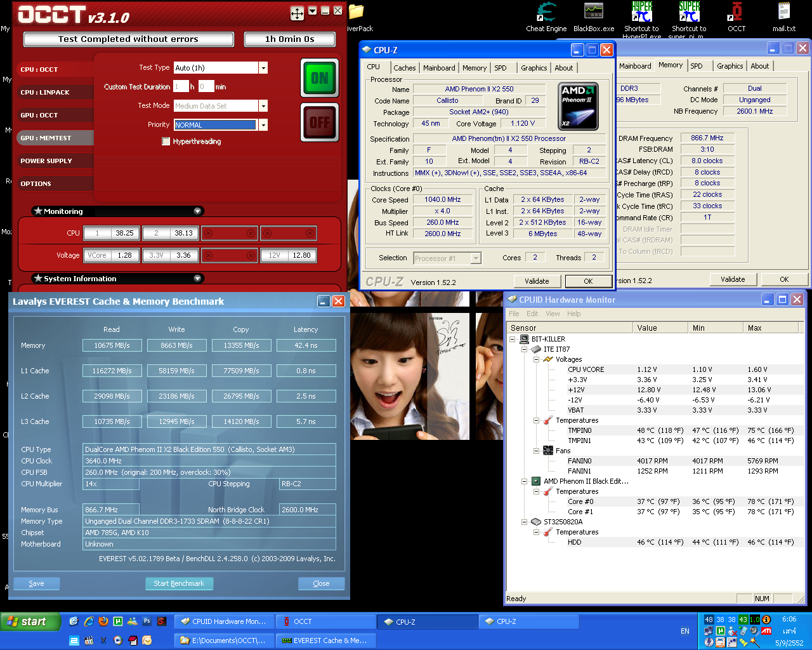
Task: Collapse the ITE IT87 tree node
Action: pyautogui.click(x=525, y=349)
